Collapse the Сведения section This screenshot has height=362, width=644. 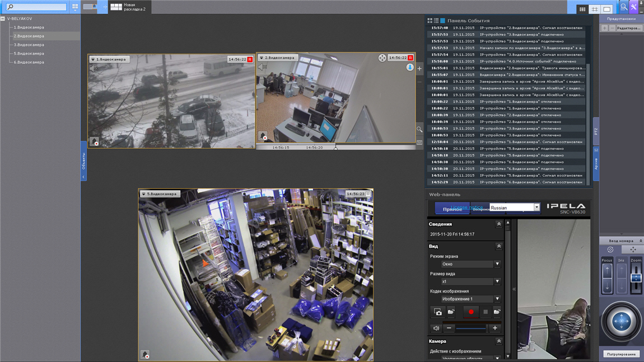tap(499, 224)
